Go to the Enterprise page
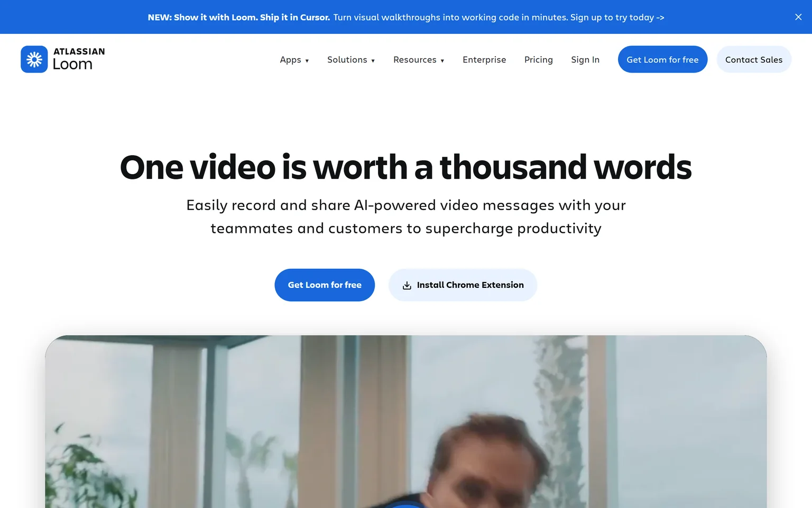Screen dimensions: 812x508 (484, 60)
